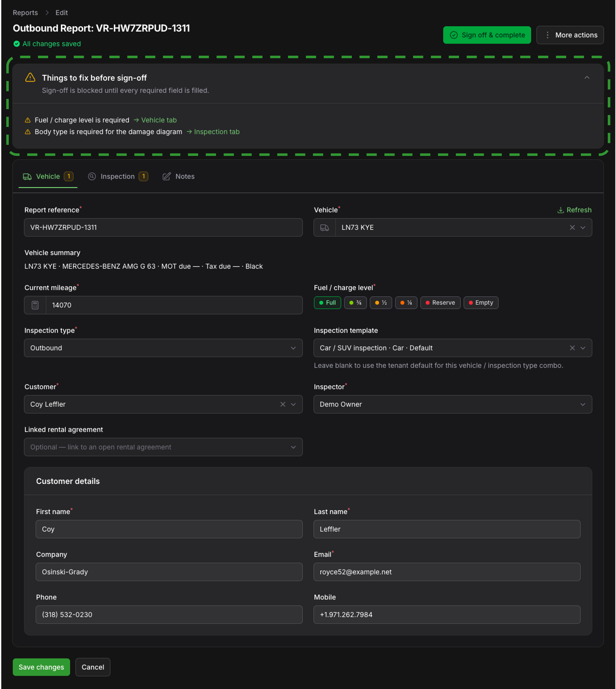
Task: Switch to the Inspection tab
Action: click(x=118, y=176)
